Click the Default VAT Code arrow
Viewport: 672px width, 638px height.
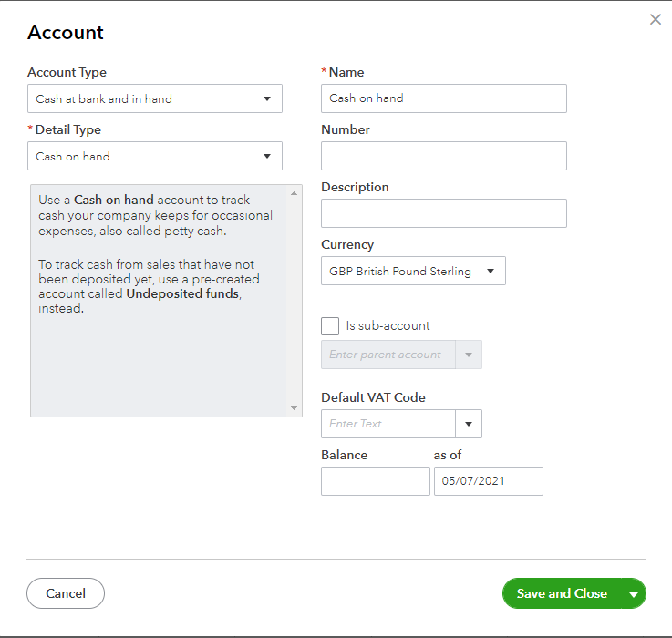tap(469, 424)
